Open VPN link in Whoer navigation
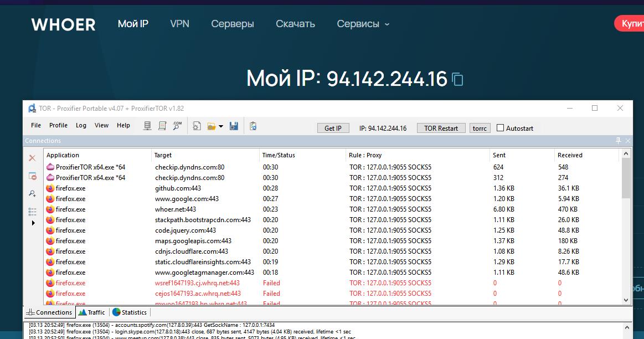This screenshot has height=339, width=644. tap(179, 24)
